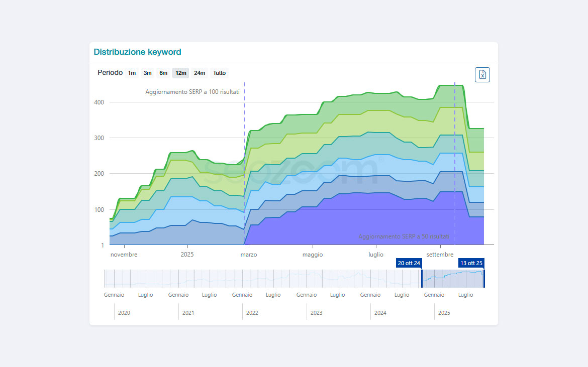Switch period to 3m
588x367 pixels.
tap(147, 73)
